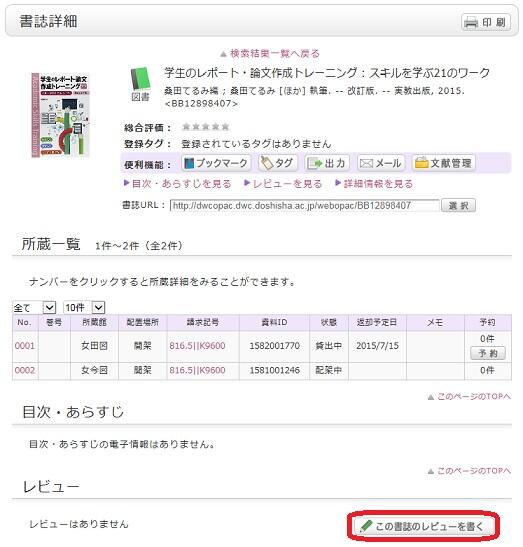Rate using the 総合評価 stars
The width and height of the screenshot is (523, 547).
point(206,127)
